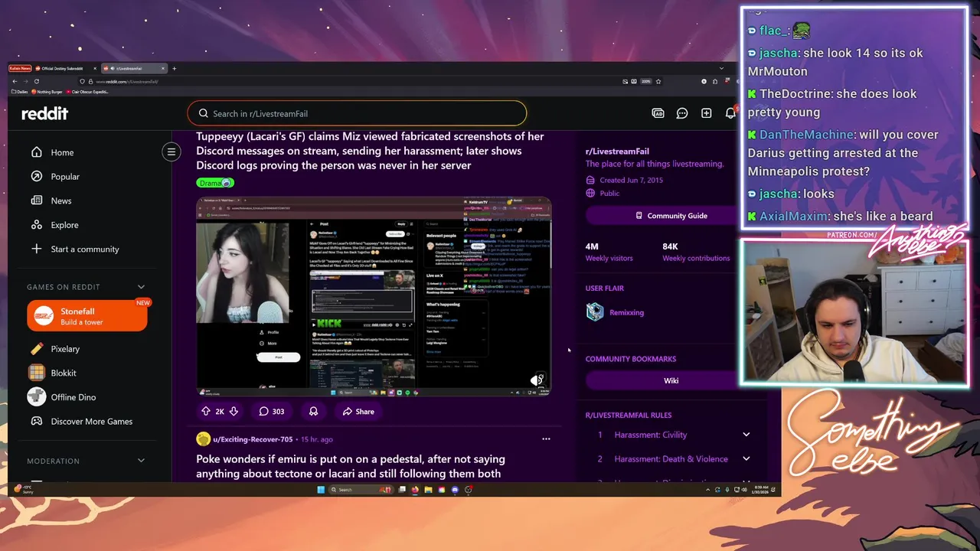Collapse Games on Reddit section

141,287
